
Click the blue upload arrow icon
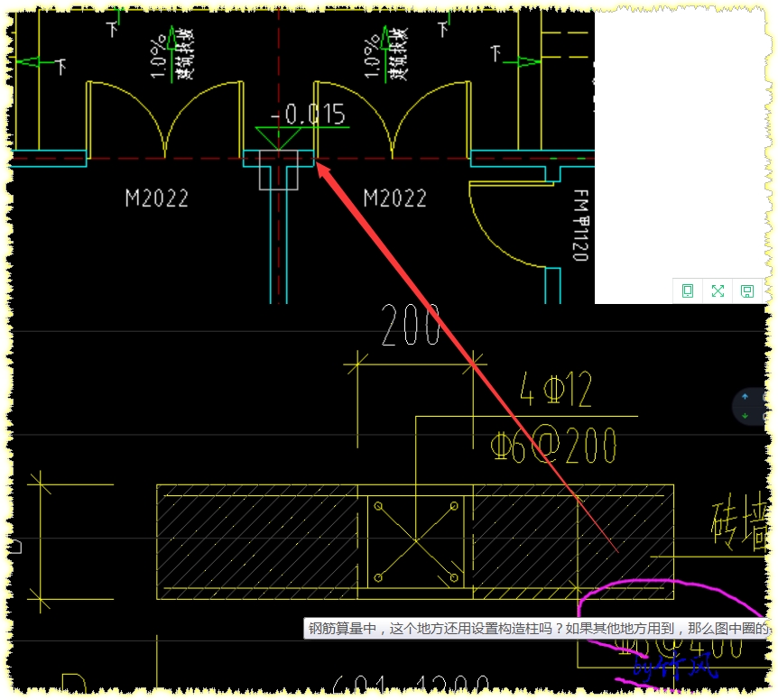point(745,397)
